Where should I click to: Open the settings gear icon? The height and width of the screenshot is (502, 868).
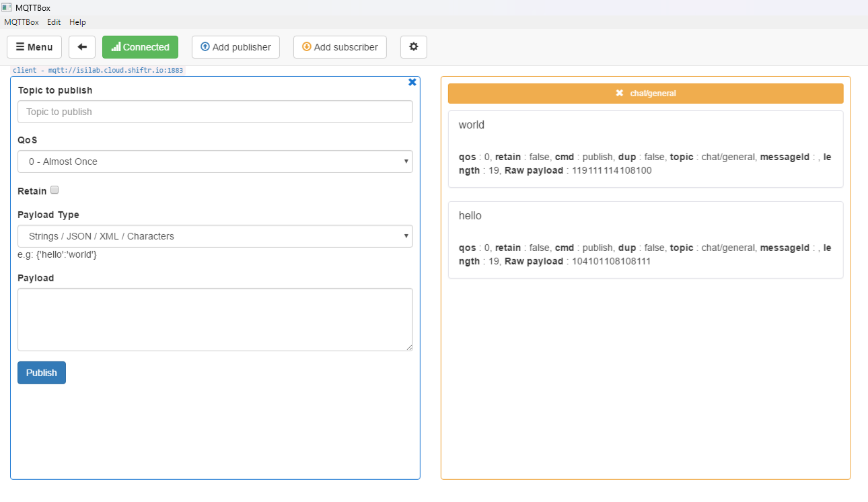[413, 47]
